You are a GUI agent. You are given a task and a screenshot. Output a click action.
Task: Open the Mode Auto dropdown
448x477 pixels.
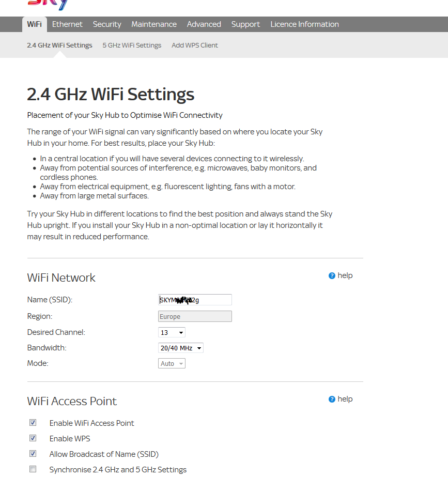172,363
